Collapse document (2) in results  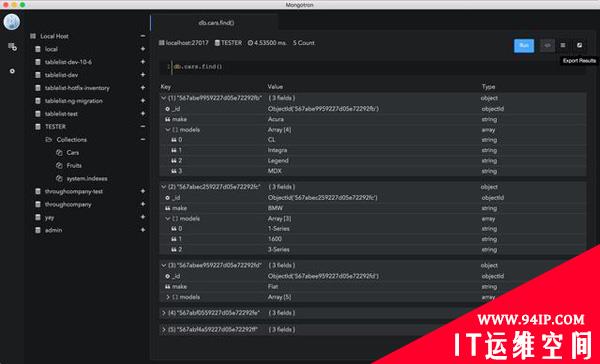[164, 187]
